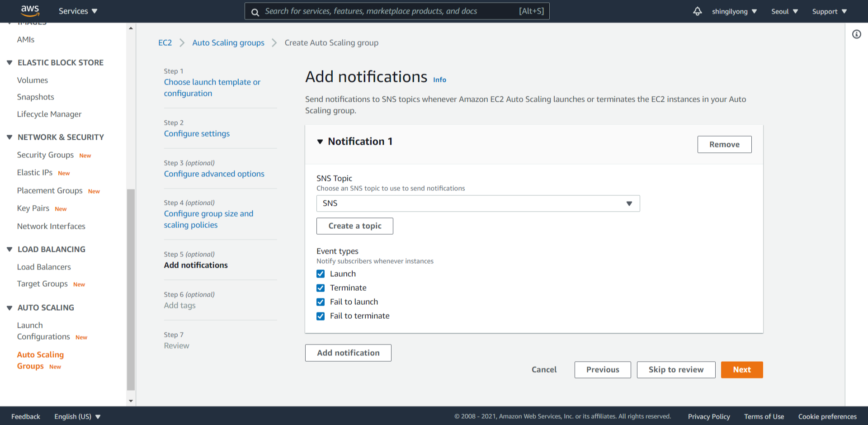Toggle the Fail to terminate checkbox
The image size is (868, 425).
pos(321,316)
